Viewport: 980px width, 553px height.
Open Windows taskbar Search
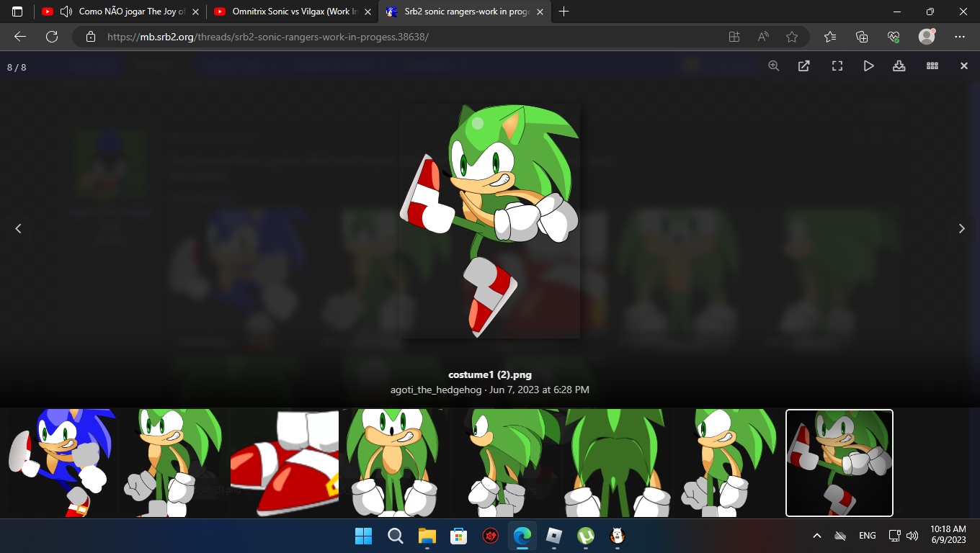pyautogui.click(x=396, y=536)
